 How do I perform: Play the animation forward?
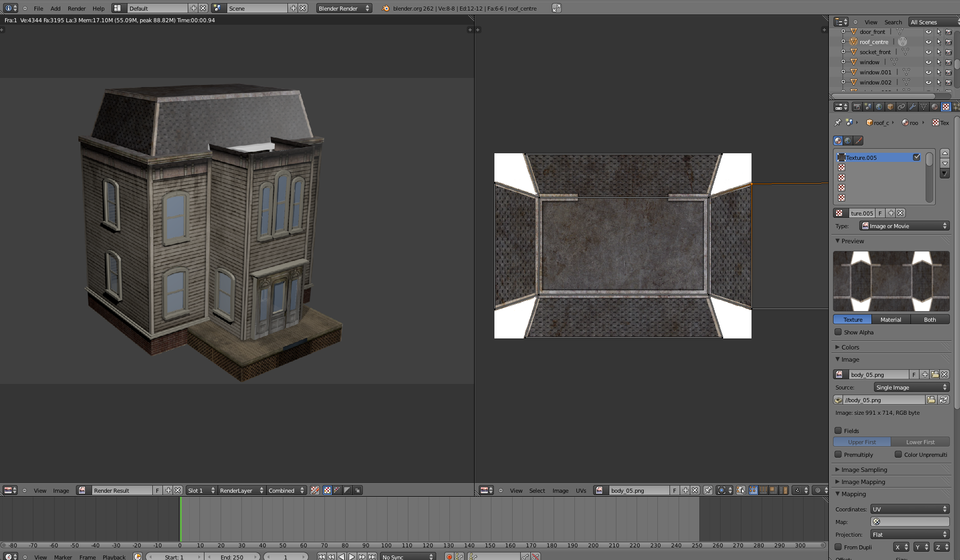pyautogui.click(x=352, y=556)
